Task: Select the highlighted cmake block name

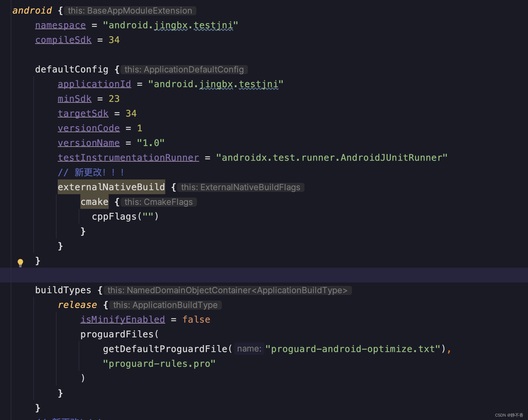Action: [x=94, y=202]
